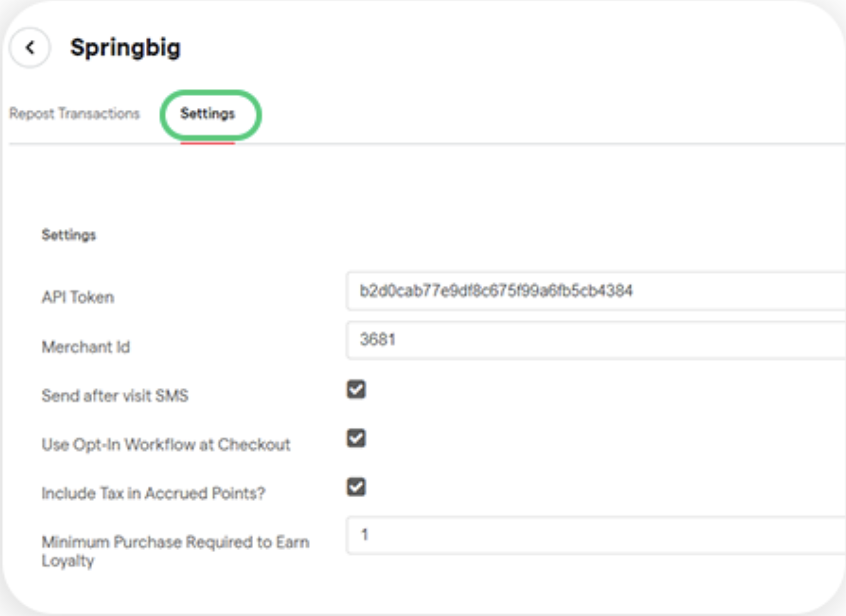Toggle Use Opt-In Workflow at Checkout checkbox

356,438
